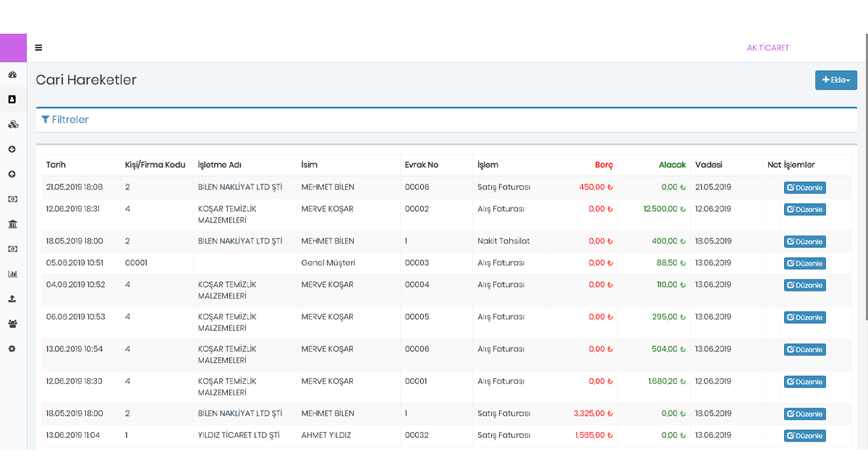Click Düzenle for evrak no 00002 row
The image size is (868, 472).
pos(804,210)
